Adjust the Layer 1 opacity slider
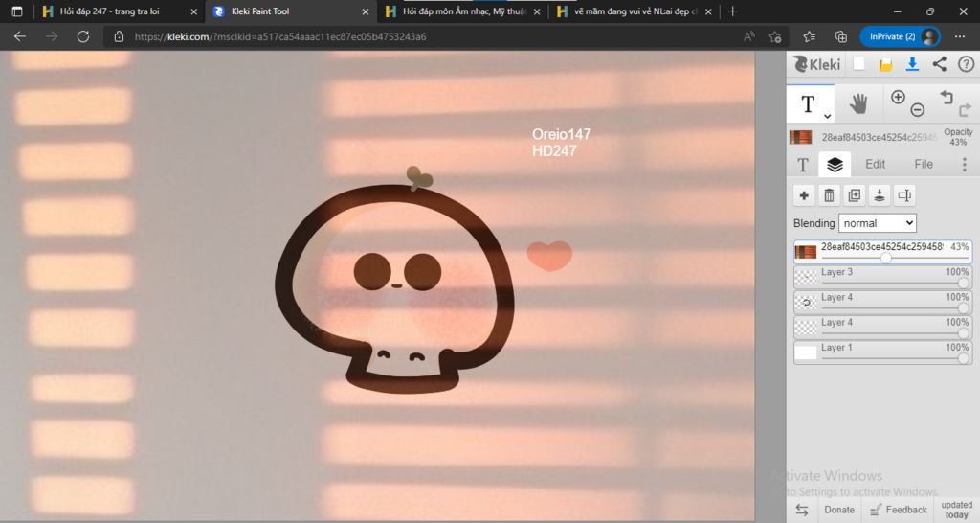The height and width of the screenshot is (523, 980). pyautogui.click(x=963, y=358)
